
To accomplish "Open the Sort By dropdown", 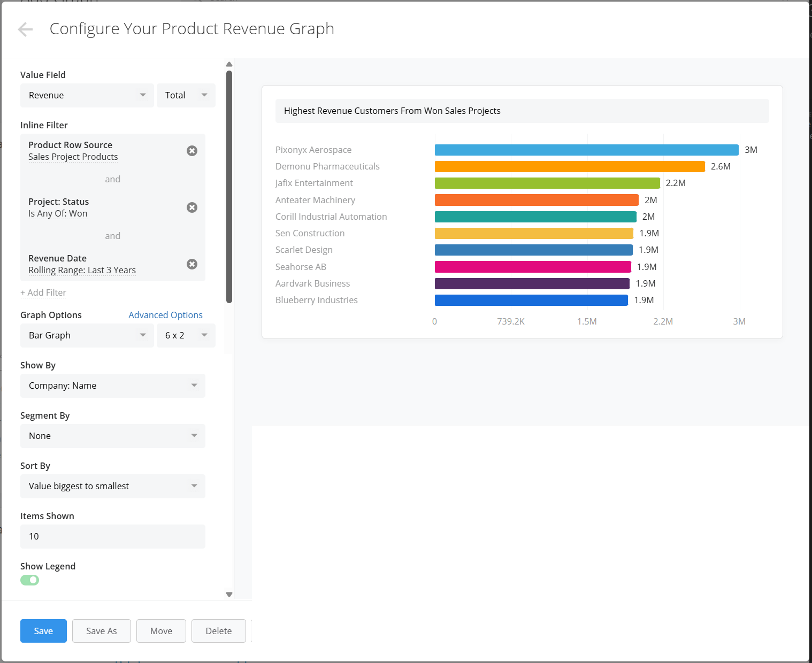I will pyautogui.click(x=113, y=486).
